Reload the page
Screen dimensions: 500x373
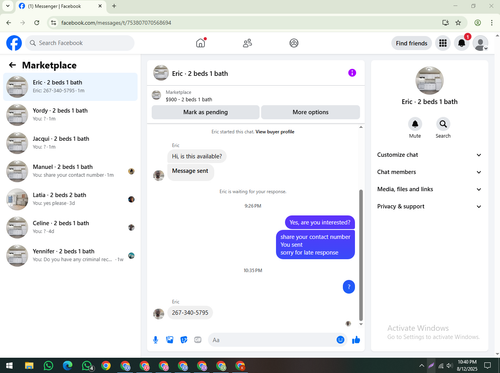click(x=37, y=23)
